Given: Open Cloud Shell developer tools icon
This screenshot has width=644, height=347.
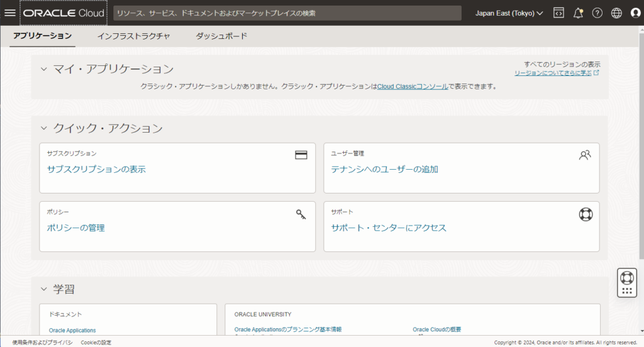Looking at the screenshot, I should pos(558,13).
